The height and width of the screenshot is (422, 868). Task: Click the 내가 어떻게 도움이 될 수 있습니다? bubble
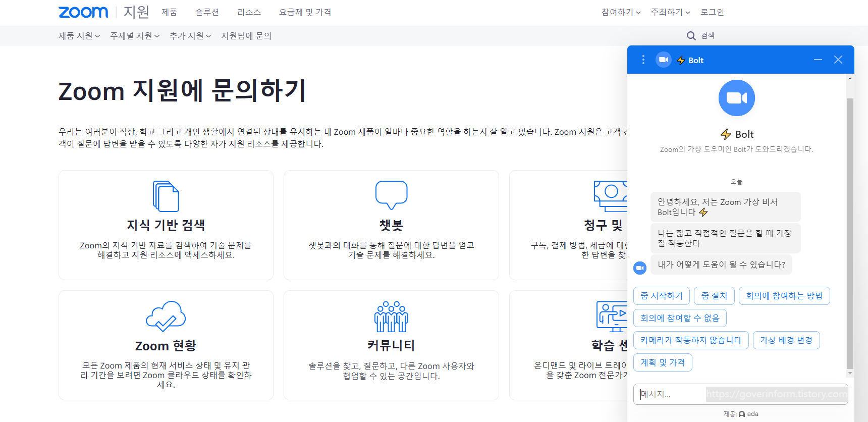pyautogui.click(x=721, y=265)
